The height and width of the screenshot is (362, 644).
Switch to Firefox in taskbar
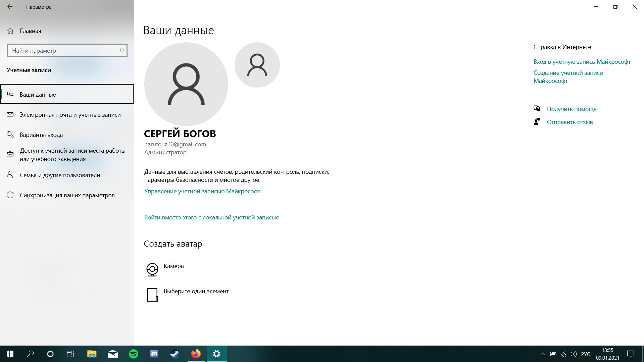(x=196, y=354)
